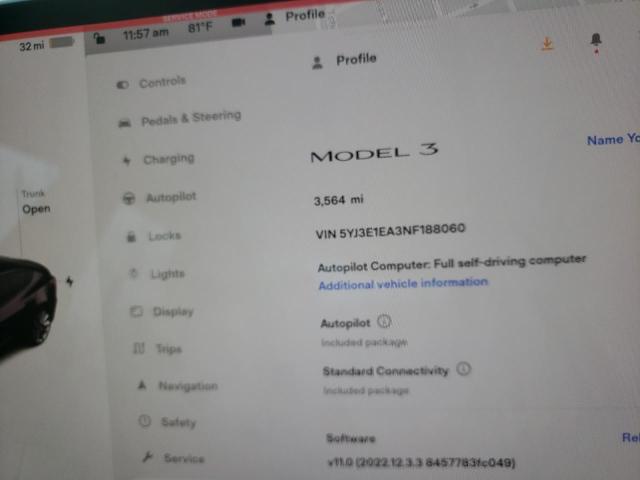Tap the dashcam camera icon in status bar

click(x=239, y=22)
